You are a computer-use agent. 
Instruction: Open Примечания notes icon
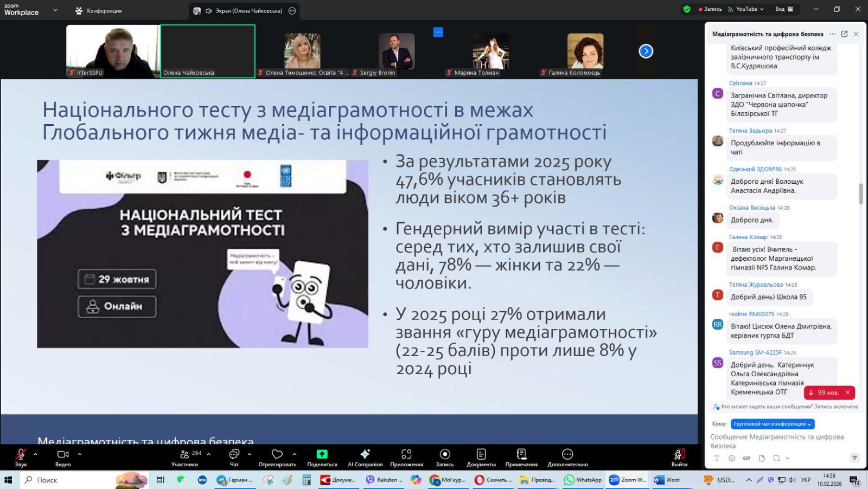click(521, 454)
